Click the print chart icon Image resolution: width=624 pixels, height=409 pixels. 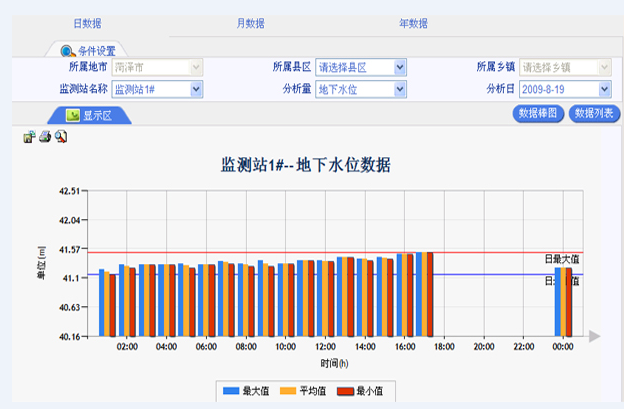(44, 136)
